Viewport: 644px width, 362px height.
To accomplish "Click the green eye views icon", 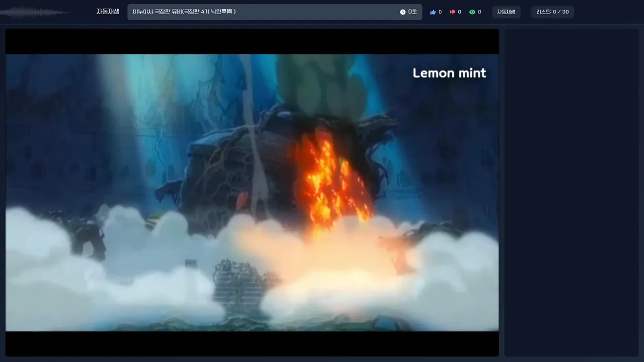I will click(x=472, y=12).
